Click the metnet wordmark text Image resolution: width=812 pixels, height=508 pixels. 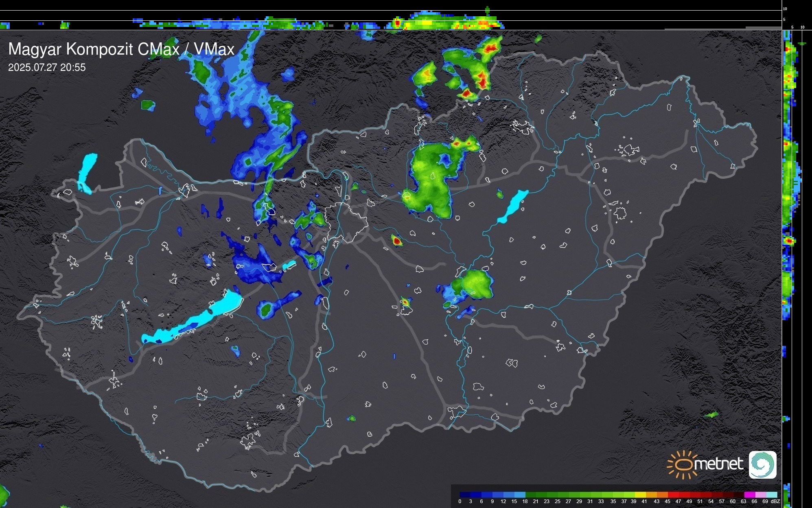pos(718,464)
